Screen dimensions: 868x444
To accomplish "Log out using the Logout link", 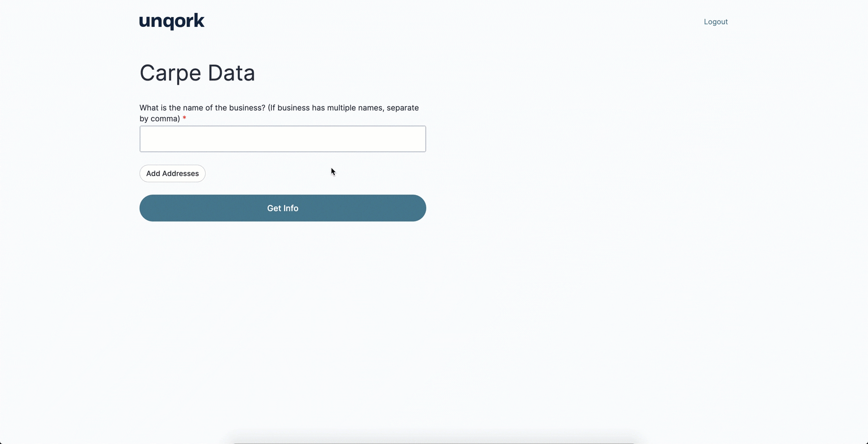I will pyautogui.click(x=716, y=22).
